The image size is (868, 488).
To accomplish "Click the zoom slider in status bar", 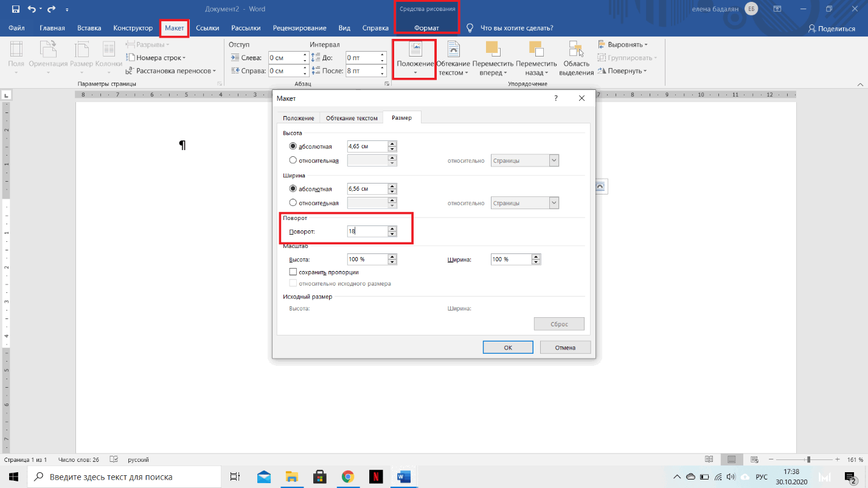I will point(808,460).
